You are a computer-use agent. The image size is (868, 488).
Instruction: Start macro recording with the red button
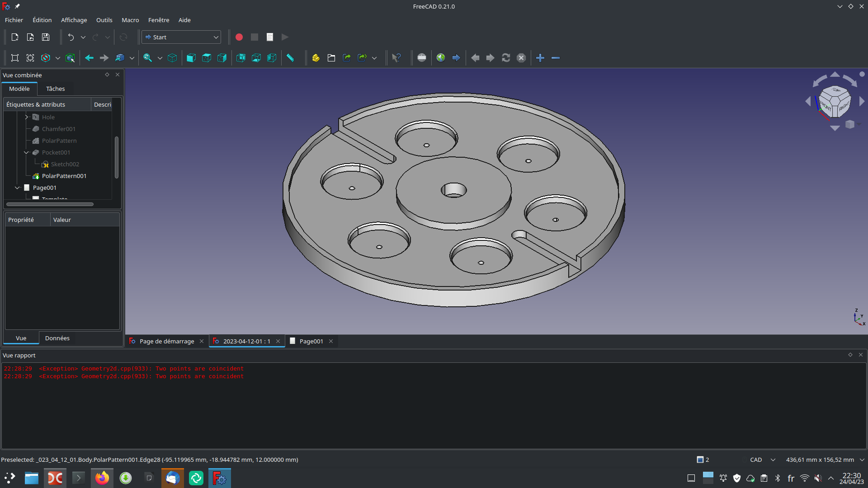(239, 37)
